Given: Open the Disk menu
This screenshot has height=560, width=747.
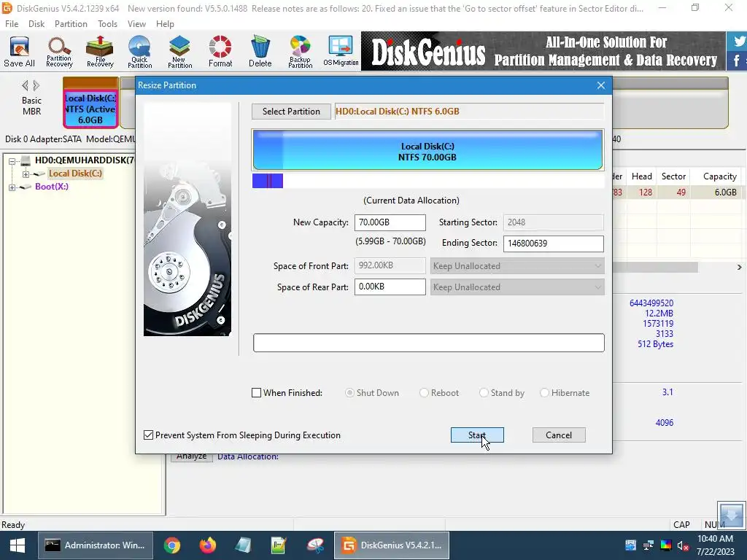Looking at the screenshot, I should [36, 24].
